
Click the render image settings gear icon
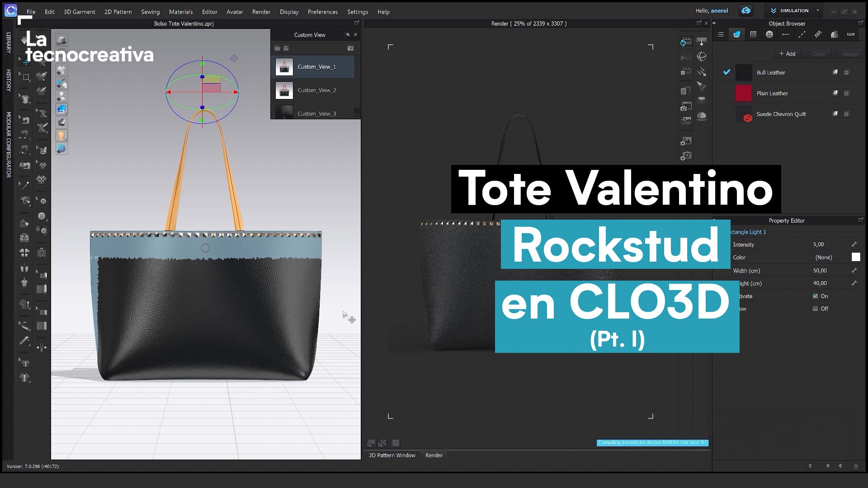pyautogui.click(x=686, y=141)
